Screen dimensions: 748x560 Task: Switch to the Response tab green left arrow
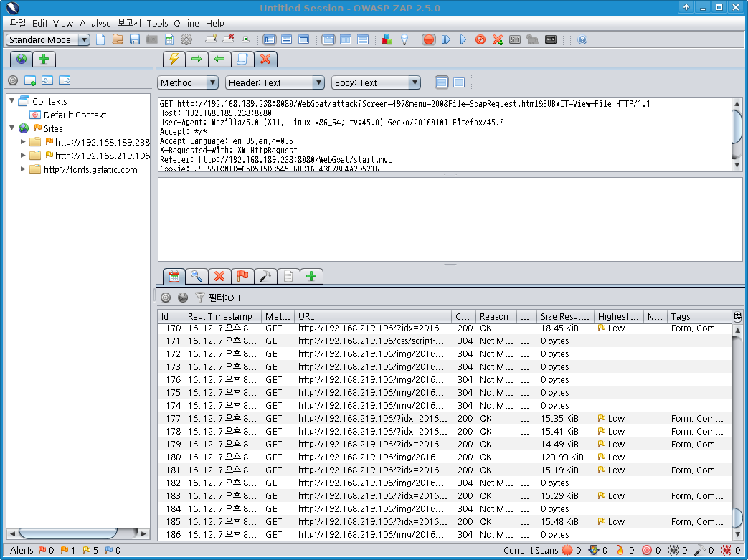(219, 59)
